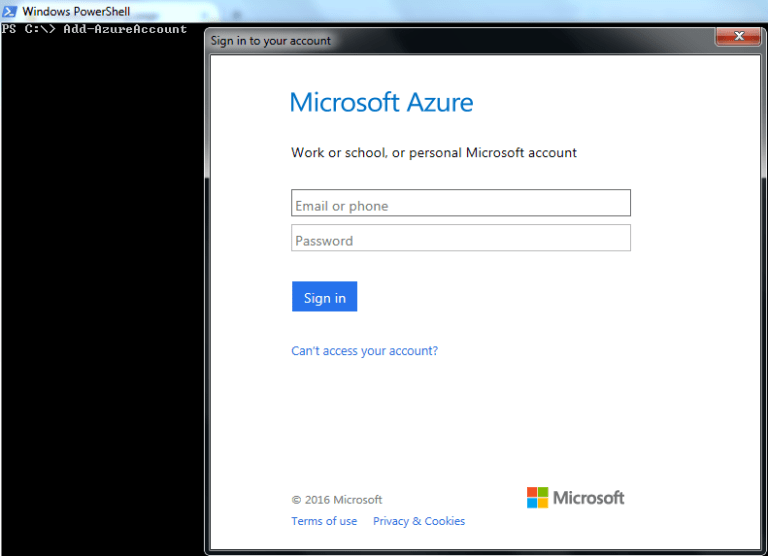Click the Microsoft four-square logo

pos(537,498)
